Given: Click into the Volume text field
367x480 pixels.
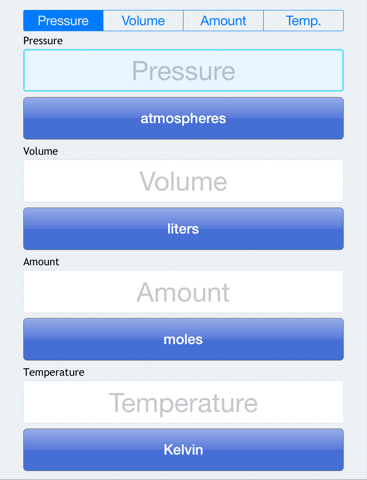Looking at the screenshot, I should tap(183, 181).
